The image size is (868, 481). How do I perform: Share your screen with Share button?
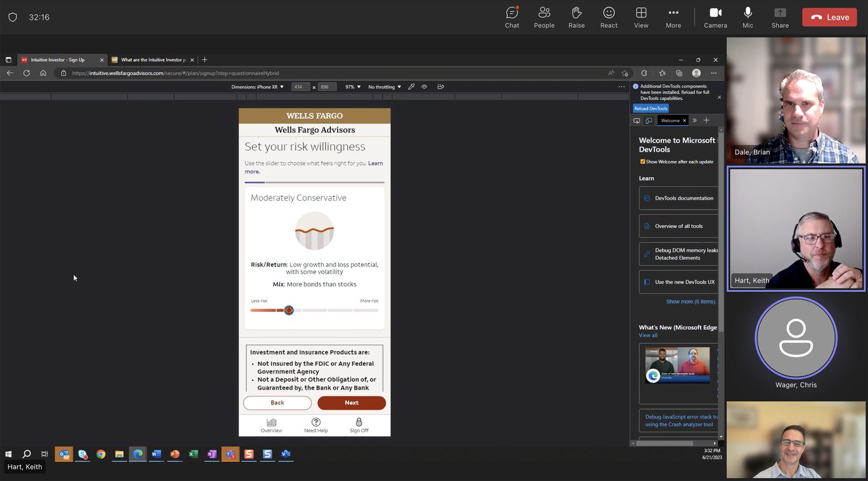[x=780, y=17]
